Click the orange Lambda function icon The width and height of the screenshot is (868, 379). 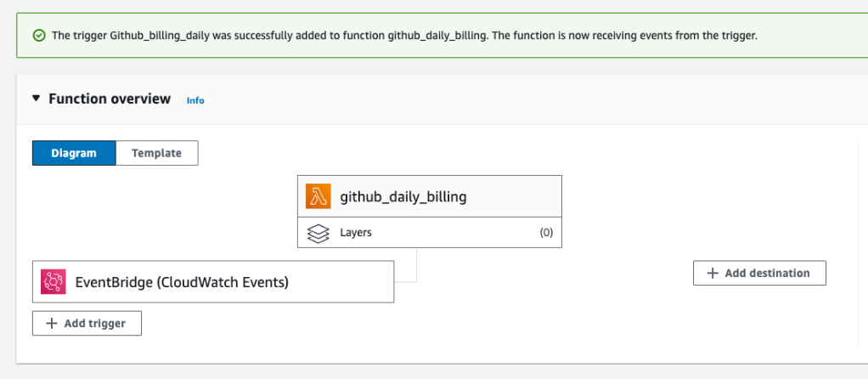[318, 197]
